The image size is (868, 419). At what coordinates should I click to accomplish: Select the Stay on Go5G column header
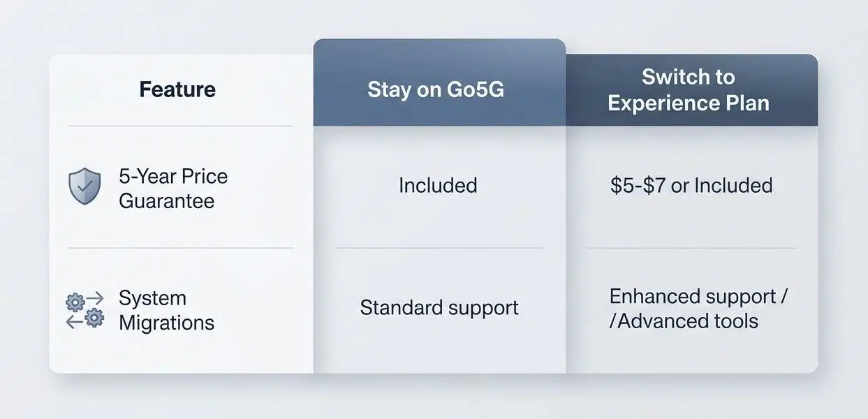tap(436, 90)
